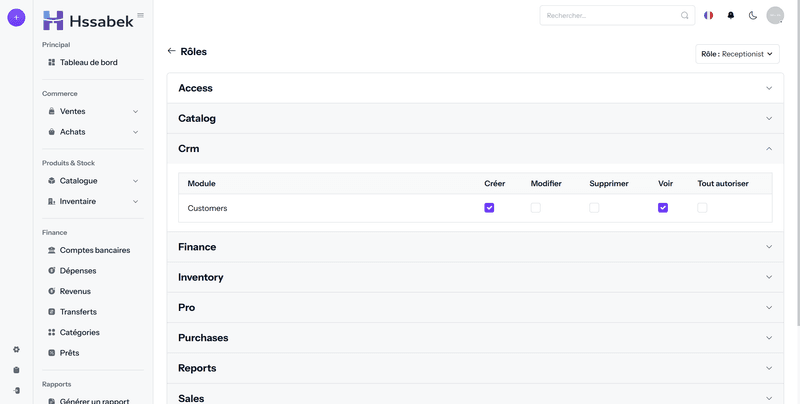The height and width of the screenshot is (404, 800).
Task: Uncheck the Créer checkbox for Customers
Action: pyautogui.click(x=489, y=208)
